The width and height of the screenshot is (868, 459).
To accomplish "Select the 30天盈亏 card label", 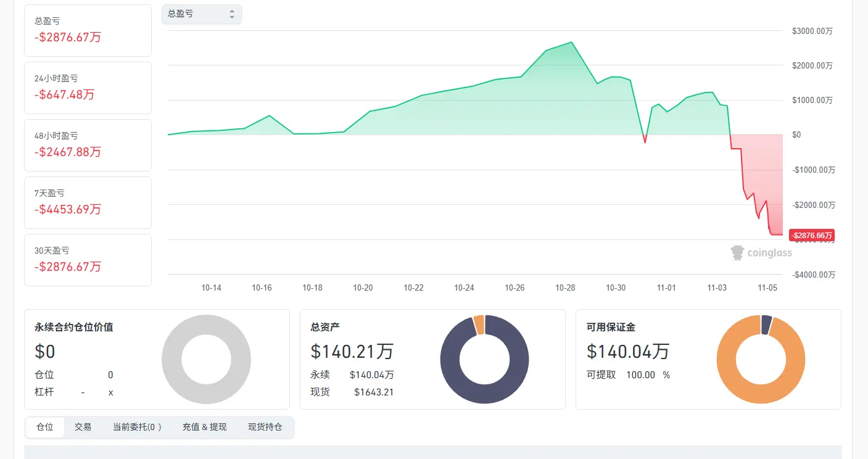I will pyautogui.click(x=52, y=250).
